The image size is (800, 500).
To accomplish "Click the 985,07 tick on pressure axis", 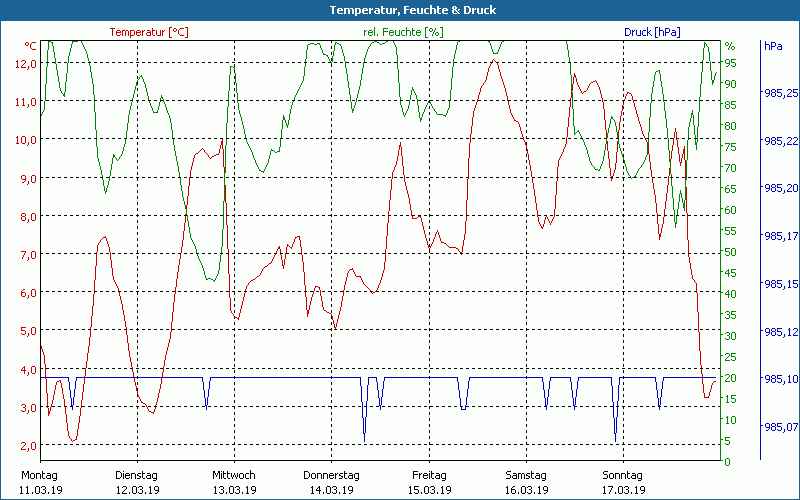I will pos(780,427).
